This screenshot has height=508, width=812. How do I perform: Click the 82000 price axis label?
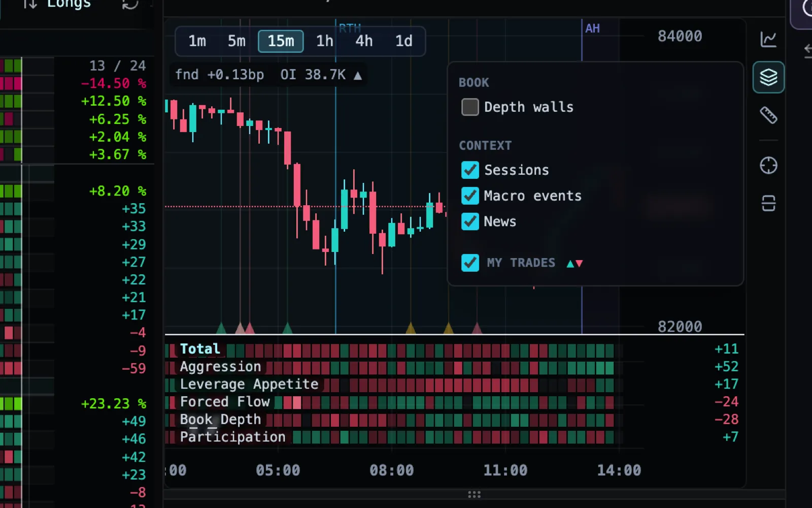pyautogui.click(x=680, y=327)
